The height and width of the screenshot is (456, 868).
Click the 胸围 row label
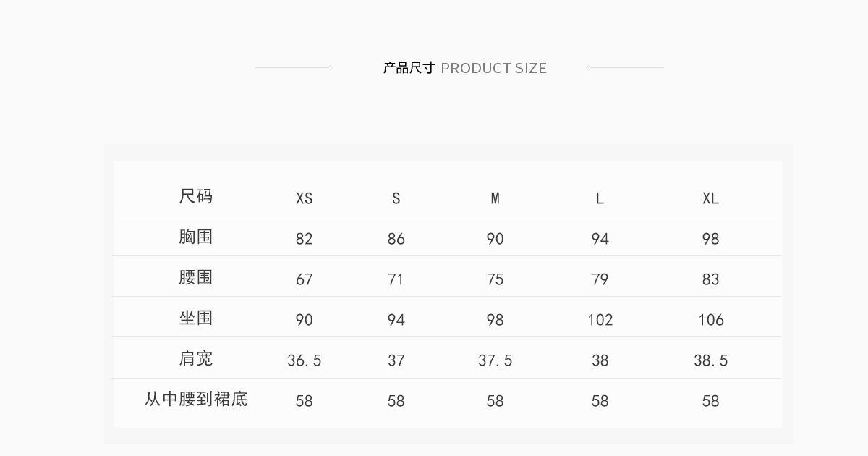(x=195, y=237)
